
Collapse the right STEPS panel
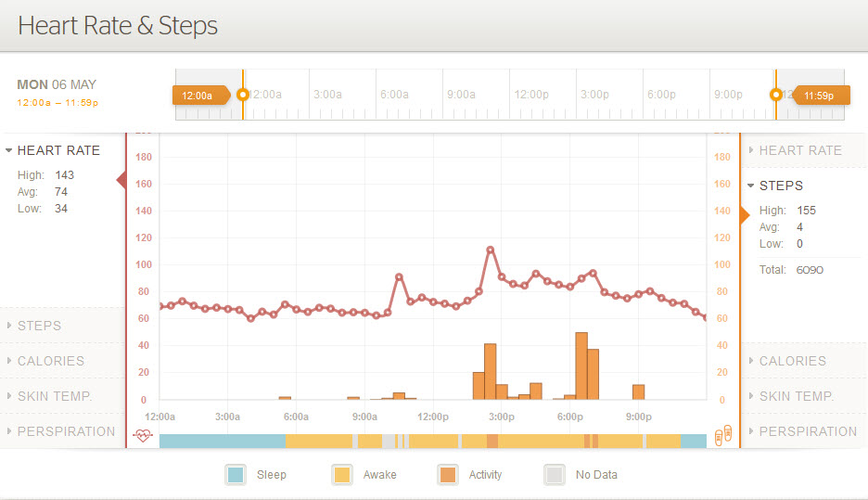point(781,186)
